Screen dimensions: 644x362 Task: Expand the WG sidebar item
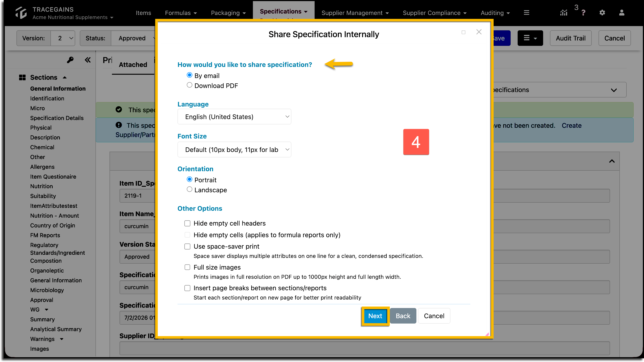pos(46,309)
